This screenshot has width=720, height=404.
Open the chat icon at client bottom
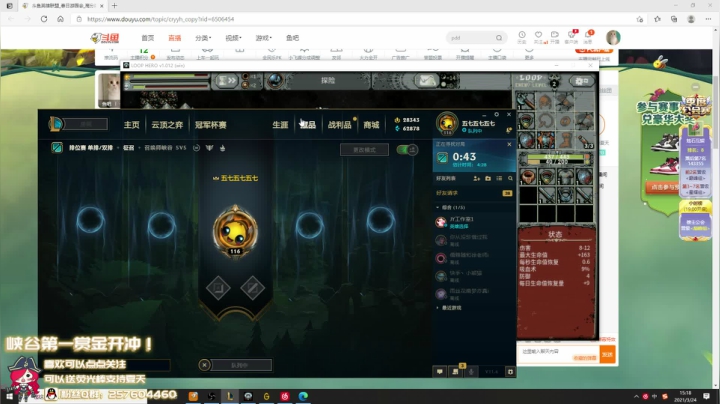coord(439,371)
